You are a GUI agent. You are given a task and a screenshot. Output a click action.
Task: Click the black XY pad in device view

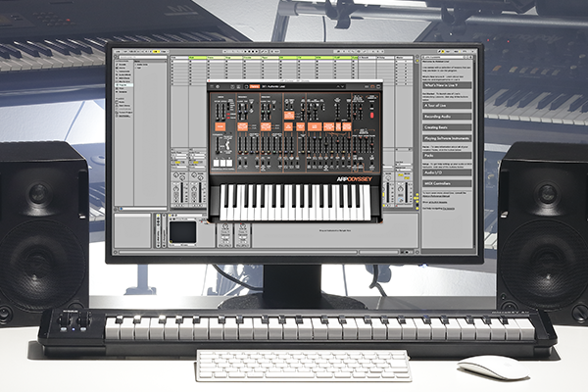coord(182,232)
